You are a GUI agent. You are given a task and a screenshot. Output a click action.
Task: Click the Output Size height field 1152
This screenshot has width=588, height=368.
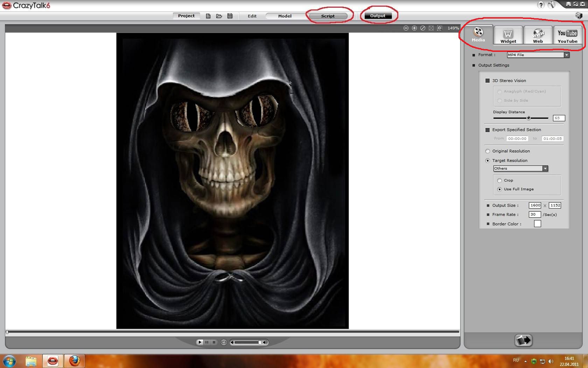tap(555, 205)
